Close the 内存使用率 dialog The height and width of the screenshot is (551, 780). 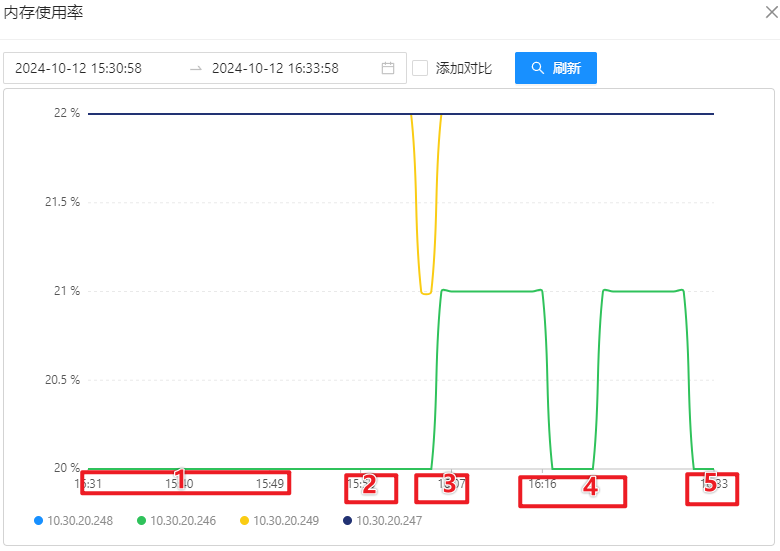pyautogui.click(x=771, y=13)
